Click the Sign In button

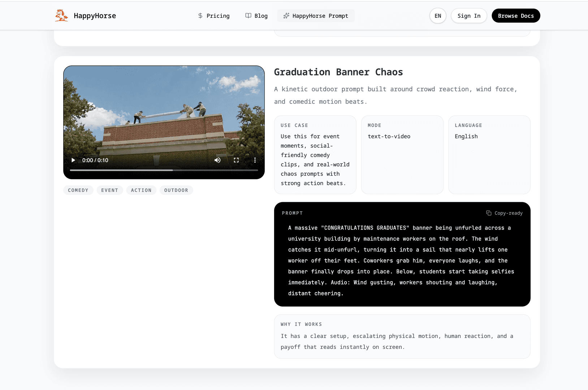469,16
